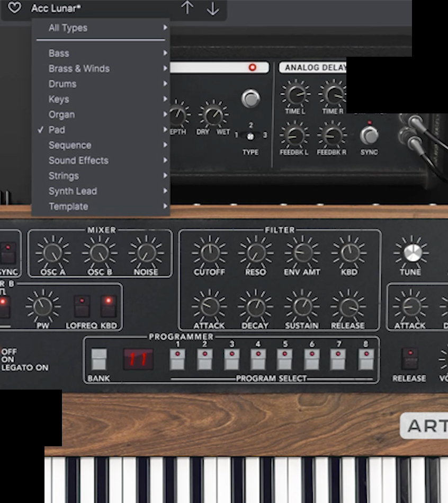Select program 2 button
The width and height of the screenshot is (448, 503).
(x=205, y=359)
